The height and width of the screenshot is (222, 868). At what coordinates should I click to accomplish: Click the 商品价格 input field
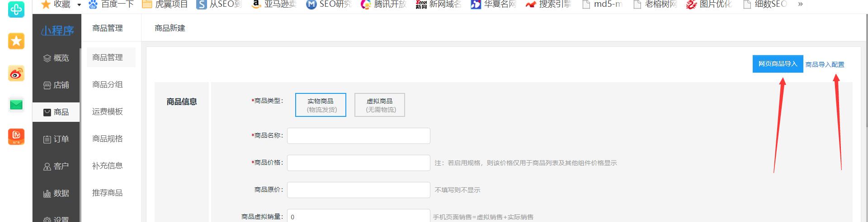click(359, 163)
